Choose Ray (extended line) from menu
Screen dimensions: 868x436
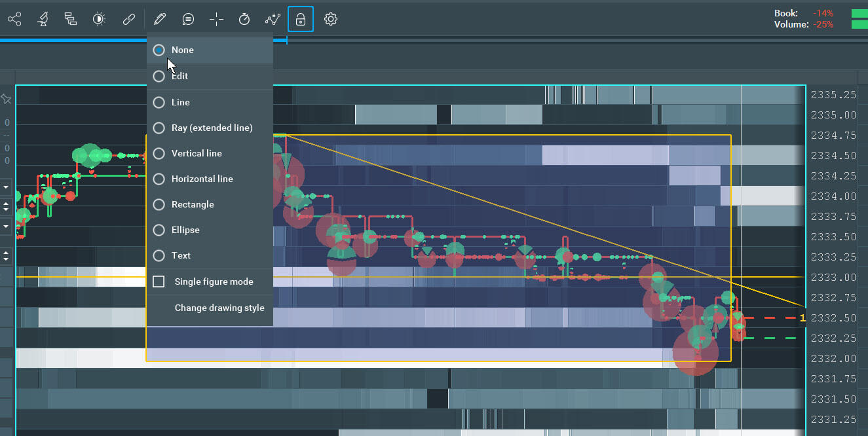coord(212,128)
